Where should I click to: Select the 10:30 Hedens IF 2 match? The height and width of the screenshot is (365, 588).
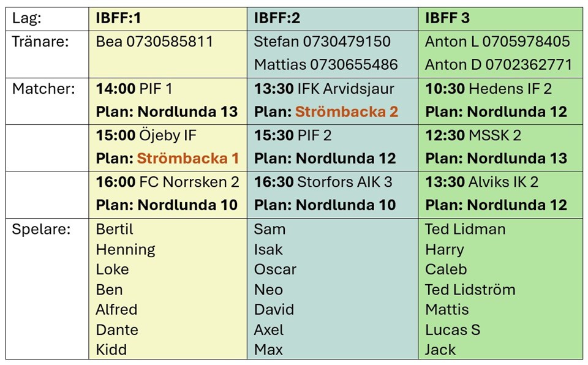point(488,89)
